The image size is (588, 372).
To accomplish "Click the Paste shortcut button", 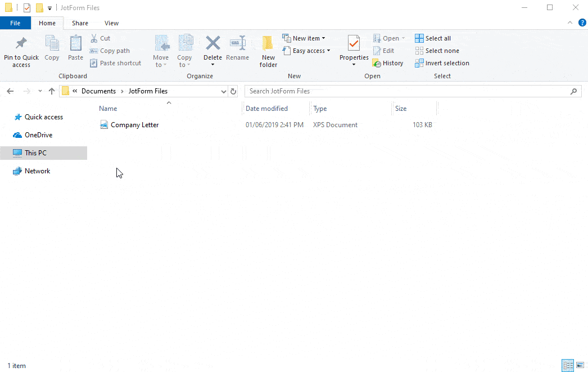I will pos(116,62).
